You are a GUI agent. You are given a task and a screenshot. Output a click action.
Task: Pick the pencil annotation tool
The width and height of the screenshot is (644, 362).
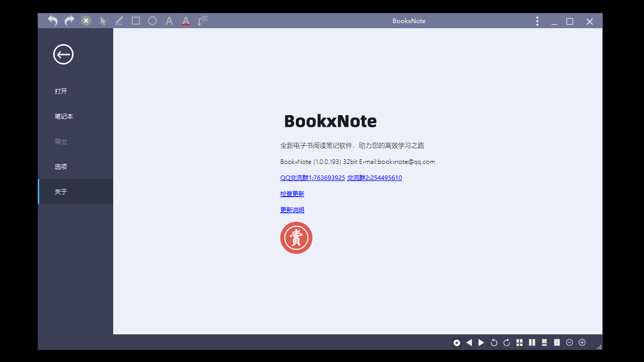click(119, 21)
